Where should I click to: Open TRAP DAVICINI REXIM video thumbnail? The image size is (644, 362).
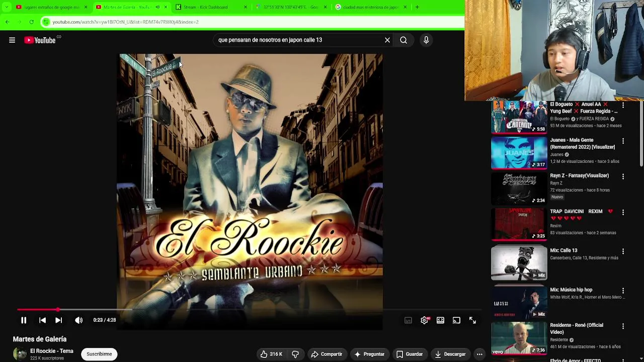tap(519, 224)
